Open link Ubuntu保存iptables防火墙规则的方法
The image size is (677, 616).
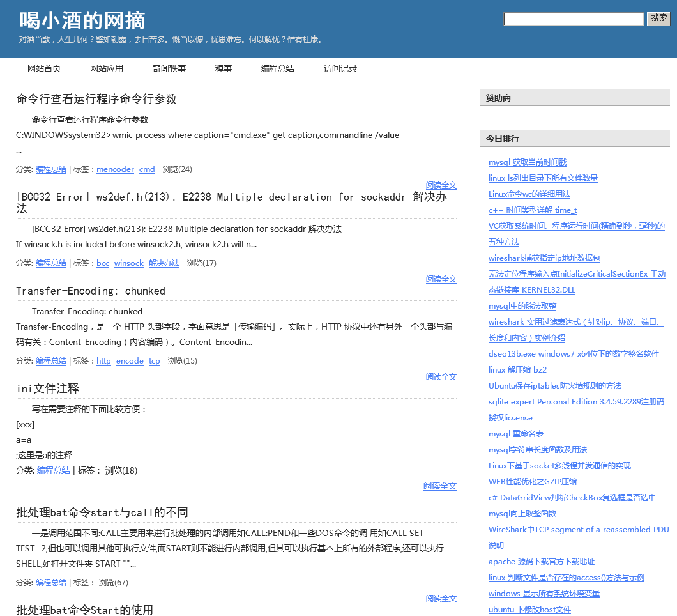555,386
